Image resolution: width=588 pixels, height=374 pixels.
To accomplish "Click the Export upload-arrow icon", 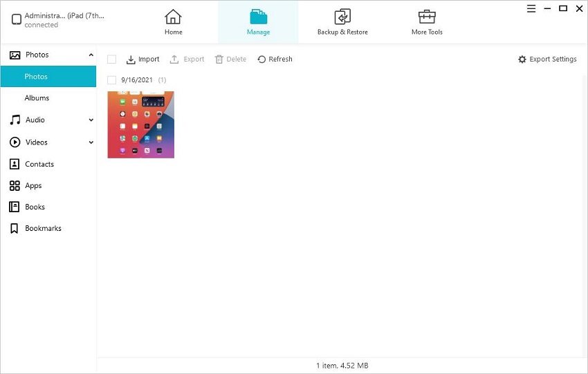I will click(x=174, y=59).
